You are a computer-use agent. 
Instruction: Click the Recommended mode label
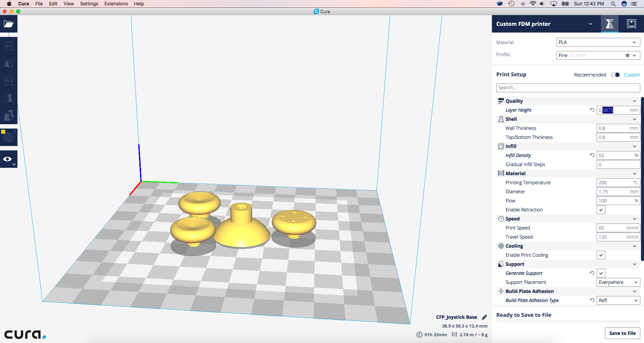(x=590, y=75)
